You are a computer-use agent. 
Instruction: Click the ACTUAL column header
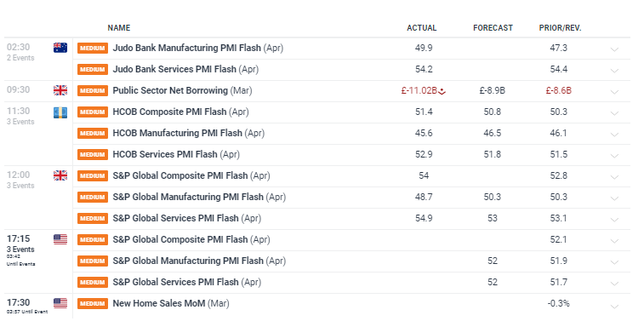(422, 28)
